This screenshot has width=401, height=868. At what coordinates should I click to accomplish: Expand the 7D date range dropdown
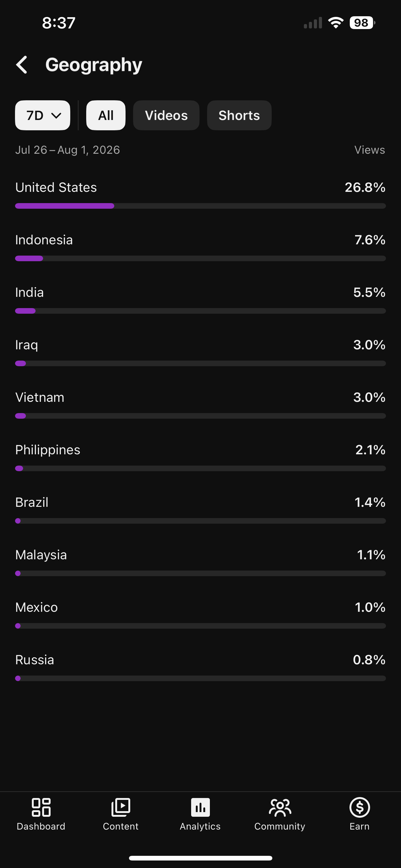(x=43, y=115)
